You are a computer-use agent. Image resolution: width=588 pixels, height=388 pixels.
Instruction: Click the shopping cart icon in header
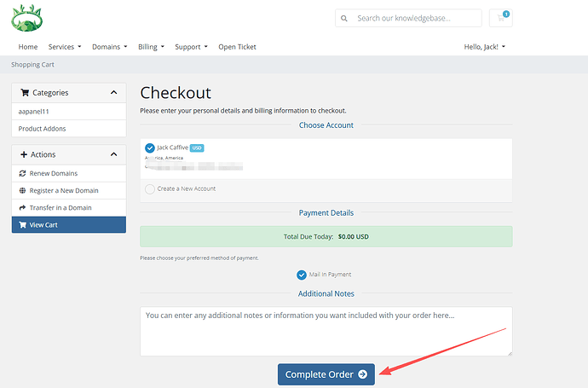(x=501, y=18)
